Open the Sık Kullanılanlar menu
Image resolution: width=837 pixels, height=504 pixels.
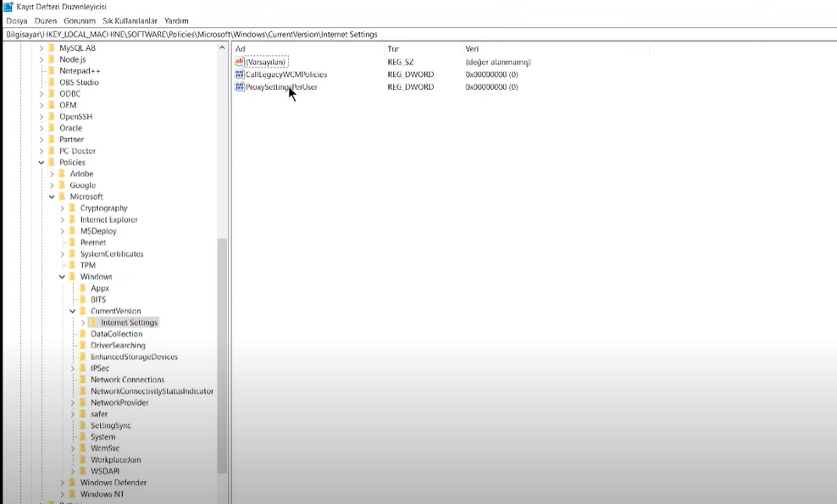click(130, 20)
